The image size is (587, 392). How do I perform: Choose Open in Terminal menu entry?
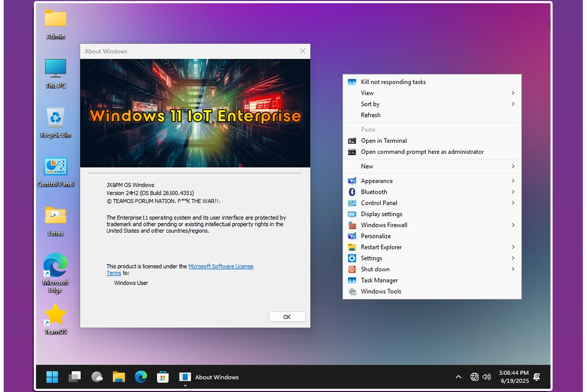pyautogui.click(x=432, y=141)
